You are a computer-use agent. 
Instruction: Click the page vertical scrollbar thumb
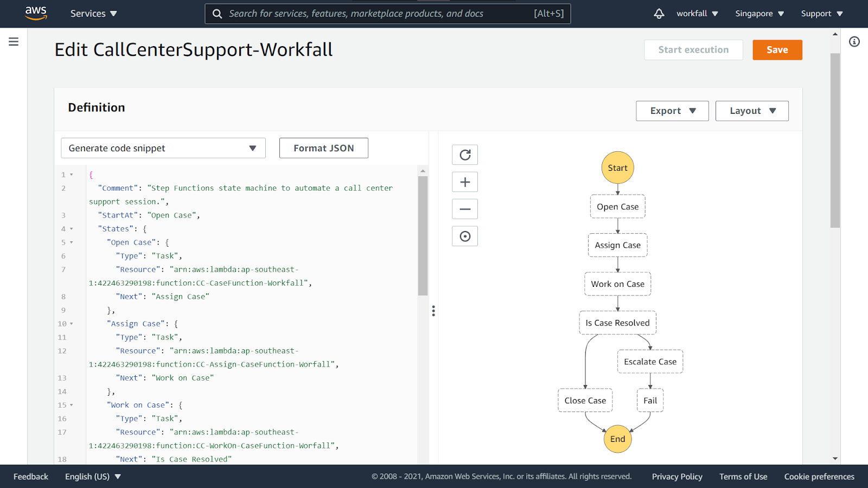(x=835, y=140)
